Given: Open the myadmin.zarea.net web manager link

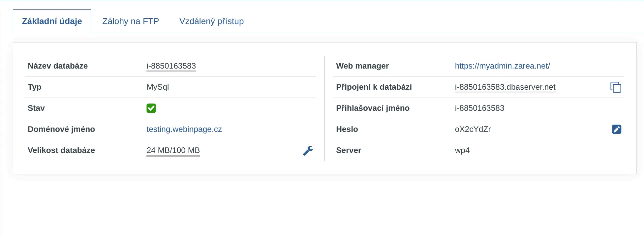Looking at the screenshot, I should (x=502, y=66).
